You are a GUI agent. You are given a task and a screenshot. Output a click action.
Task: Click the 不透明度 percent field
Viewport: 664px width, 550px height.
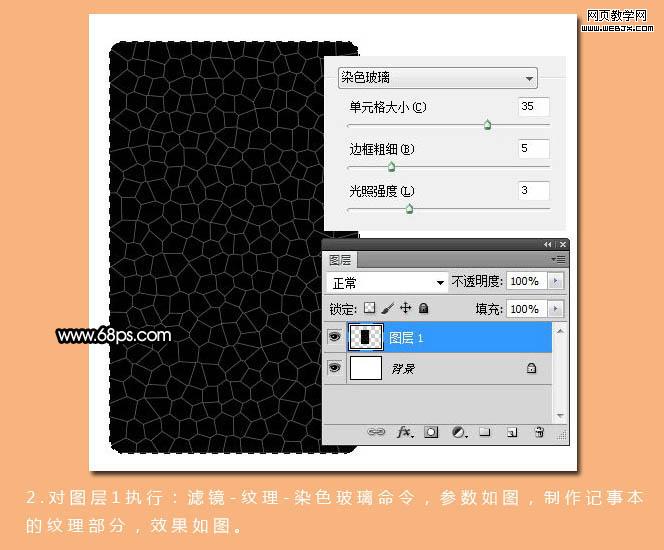coord(527,281)
